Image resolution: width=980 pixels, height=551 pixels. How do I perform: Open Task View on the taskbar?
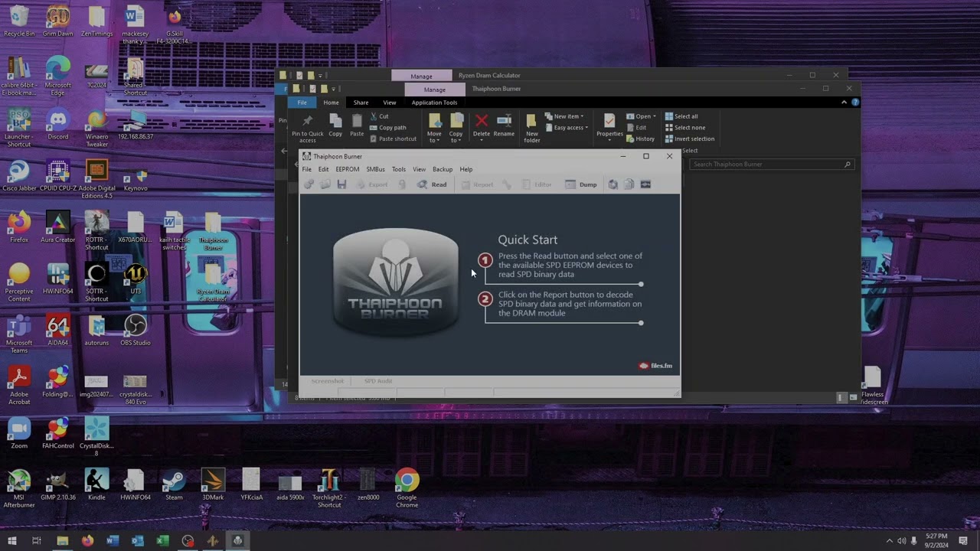[x=36, y=541]
